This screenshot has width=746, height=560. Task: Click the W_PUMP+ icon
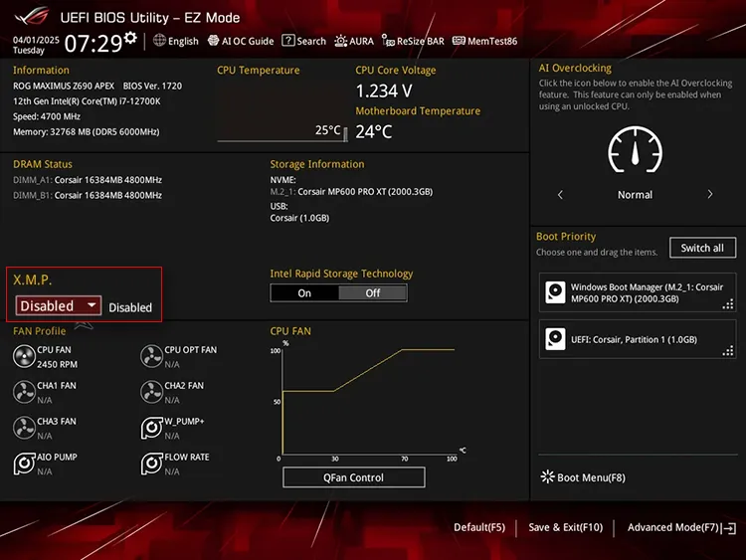click(x=151, y=428)
